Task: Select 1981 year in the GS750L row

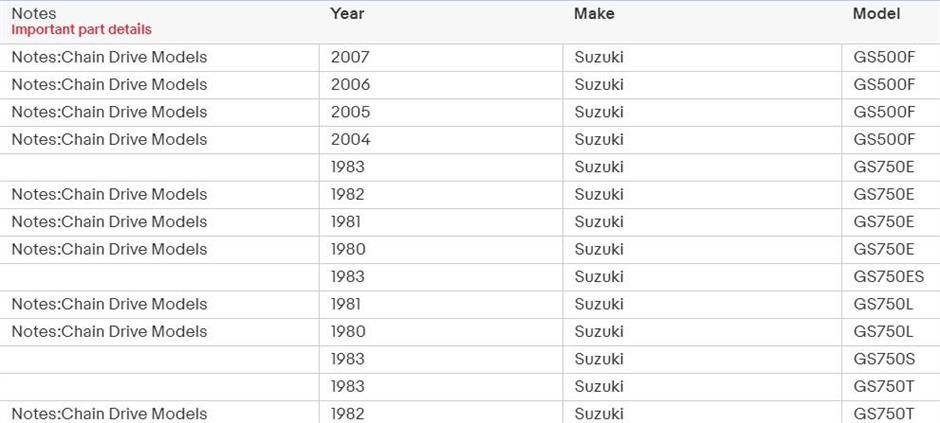Action: pos(346,304)
